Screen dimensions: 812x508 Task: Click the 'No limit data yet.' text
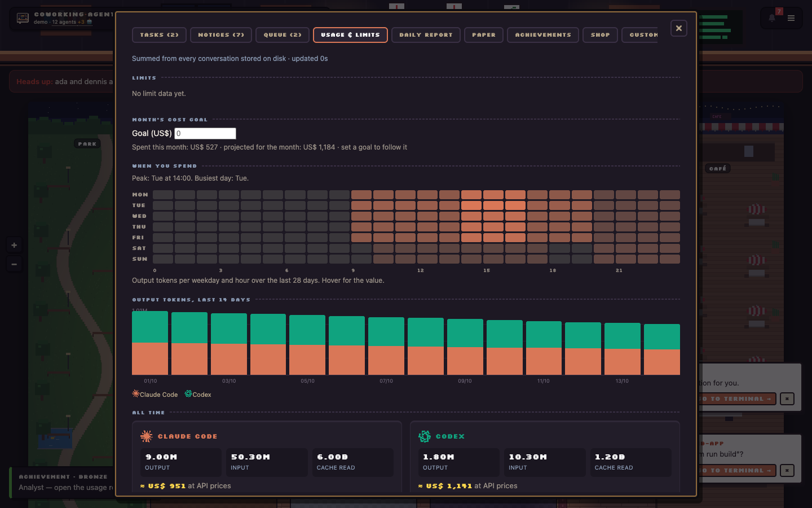click(x=159, y=94)
